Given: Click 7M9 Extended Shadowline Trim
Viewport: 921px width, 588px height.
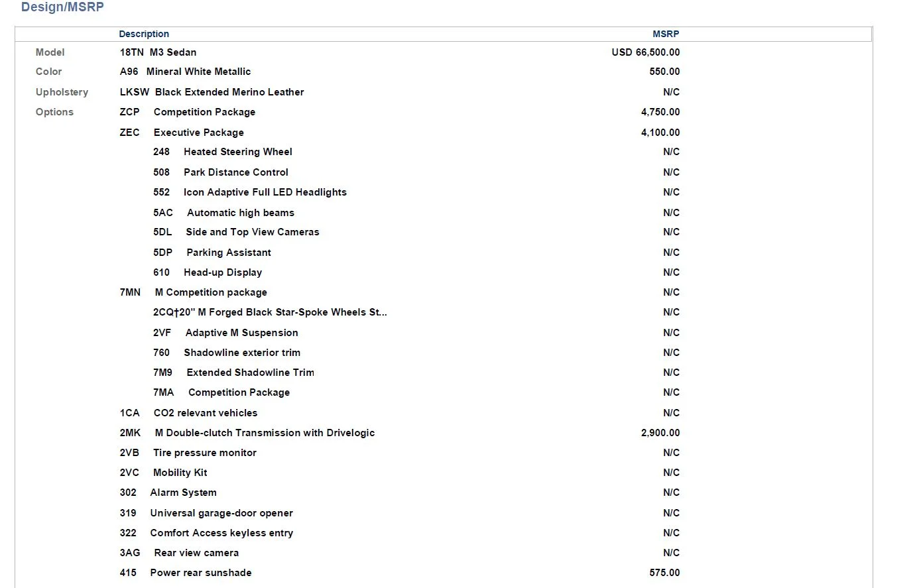Looking at the screenshot, I should click(233, 373).
